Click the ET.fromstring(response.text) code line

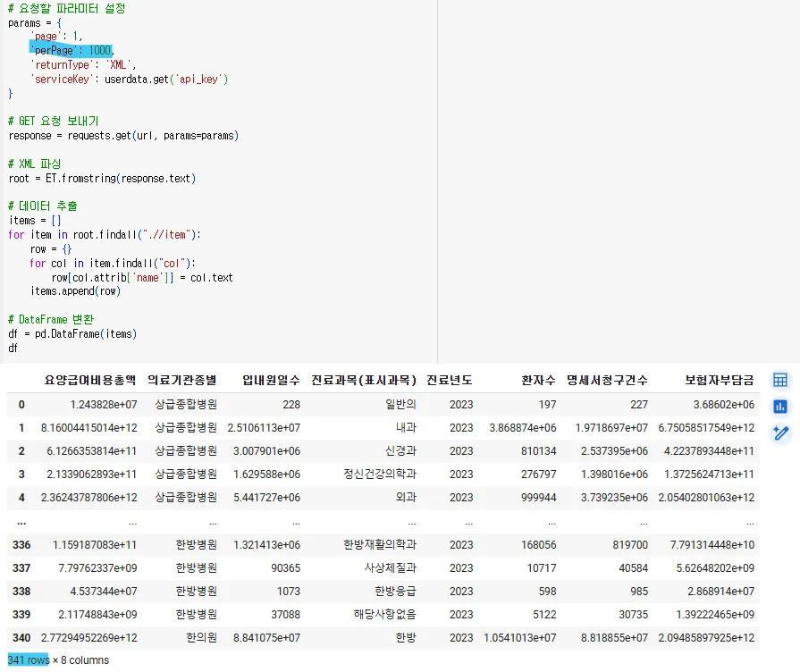point(102,179)
